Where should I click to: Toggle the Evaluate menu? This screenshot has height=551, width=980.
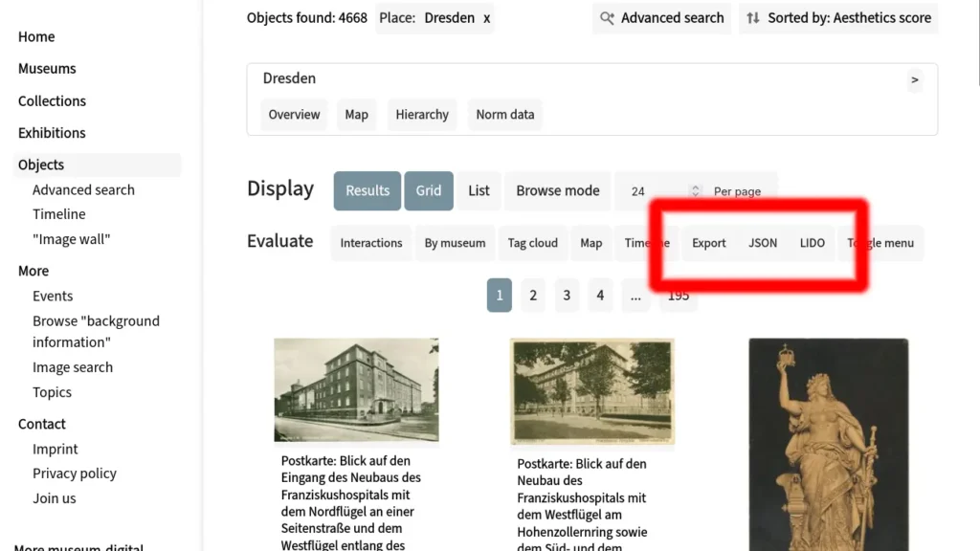pos(881,243)
